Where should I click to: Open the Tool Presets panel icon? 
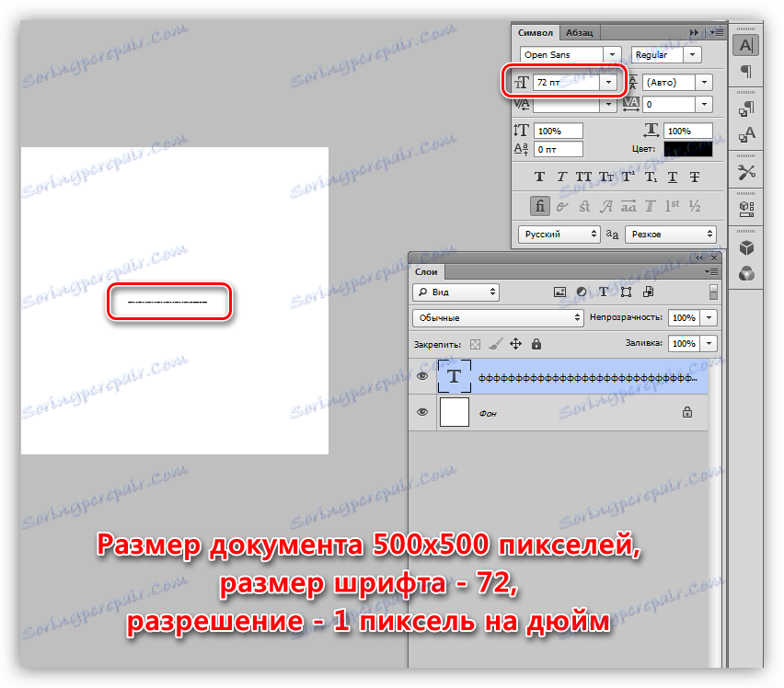pos(746,172)
